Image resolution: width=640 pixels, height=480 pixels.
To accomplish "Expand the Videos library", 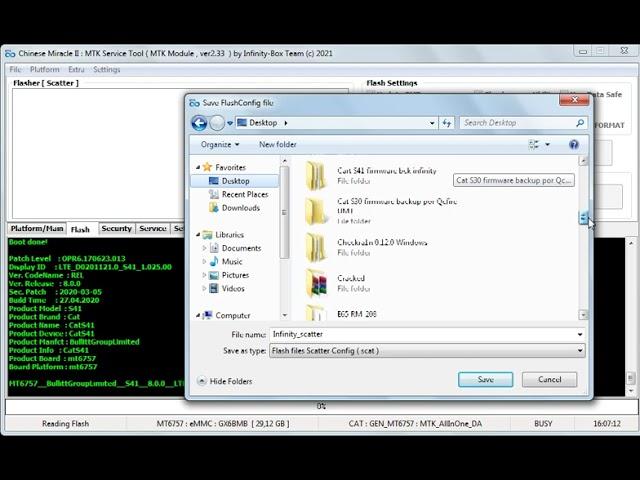I will [x=204, y=289].
